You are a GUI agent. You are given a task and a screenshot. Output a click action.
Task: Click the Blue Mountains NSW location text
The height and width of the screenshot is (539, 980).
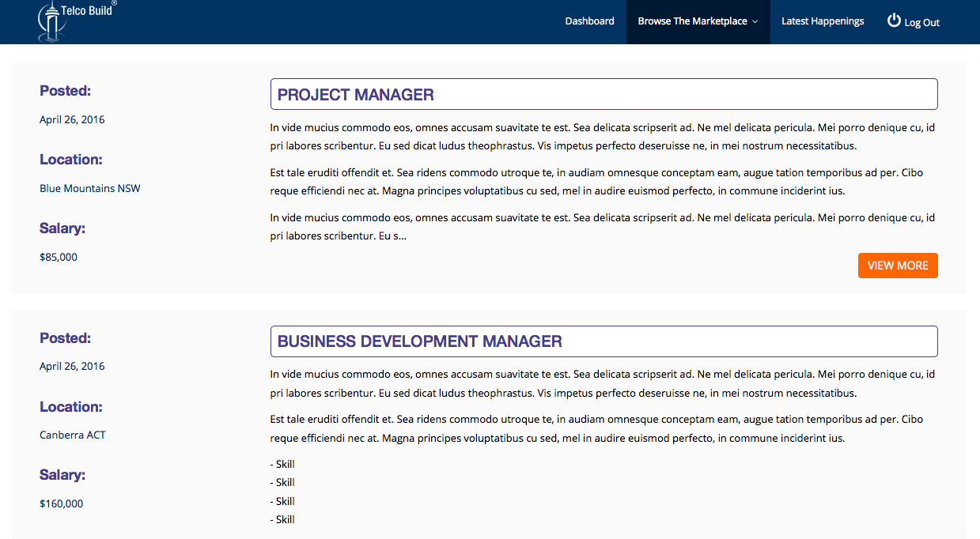tap(90, 188)
